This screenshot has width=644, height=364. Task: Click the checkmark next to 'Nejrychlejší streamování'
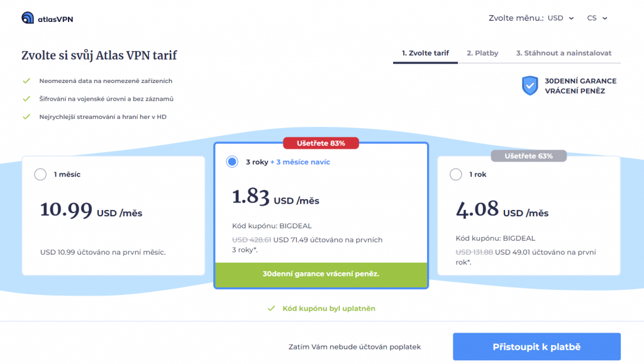(26, 117)
